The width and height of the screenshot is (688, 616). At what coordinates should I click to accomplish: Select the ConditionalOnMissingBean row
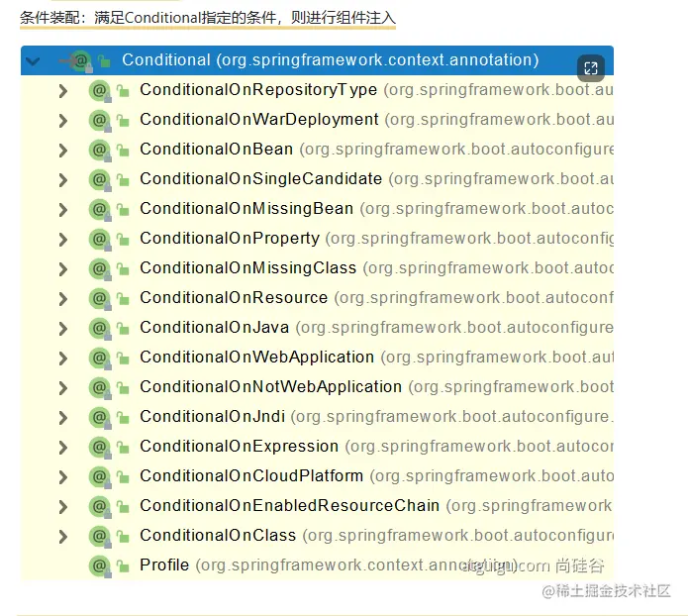tap(317, 209)
